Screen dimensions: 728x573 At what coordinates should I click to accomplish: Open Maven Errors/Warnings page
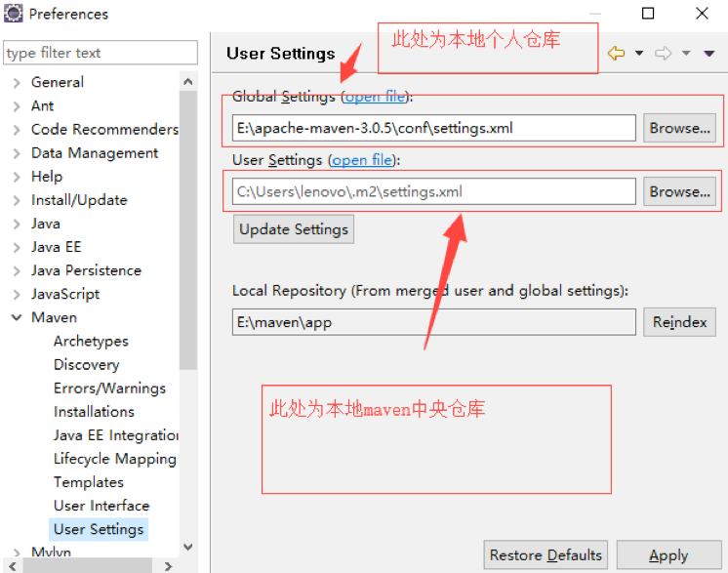109,389
